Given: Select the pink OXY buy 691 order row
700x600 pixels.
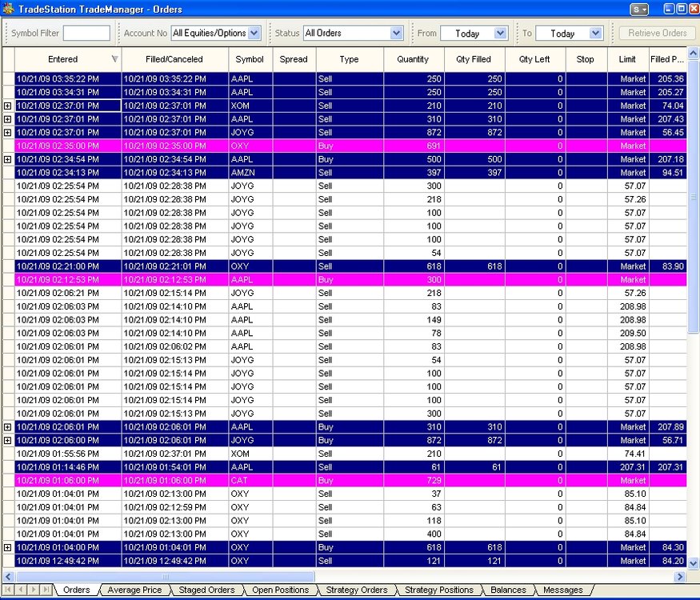Looking at the screenshot, I should [350, 146].
